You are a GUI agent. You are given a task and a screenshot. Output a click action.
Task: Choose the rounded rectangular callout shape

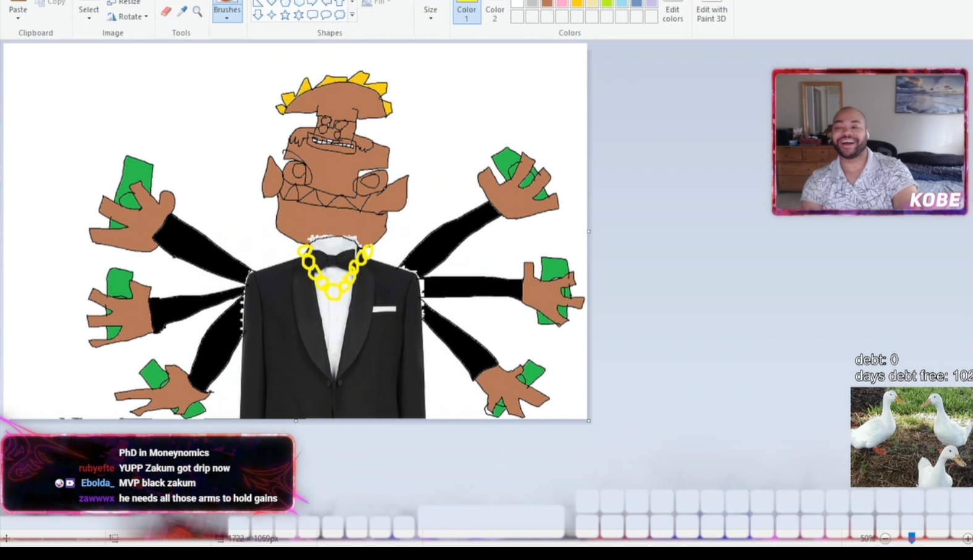tap(312, 15)
